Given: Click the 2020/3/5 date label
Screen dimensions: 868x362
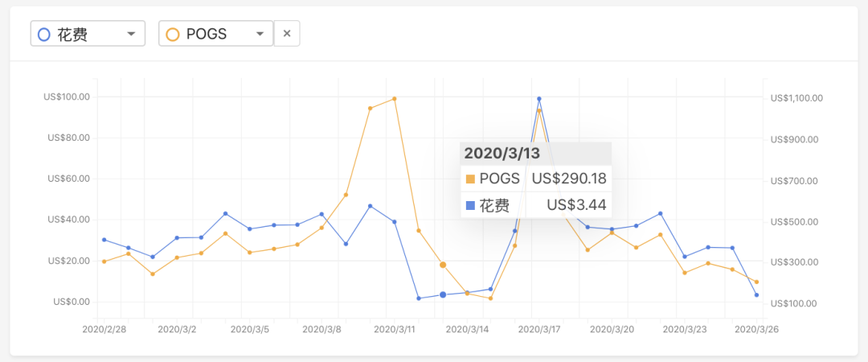Looking at the screenshot, I should [x=250, y=329].
